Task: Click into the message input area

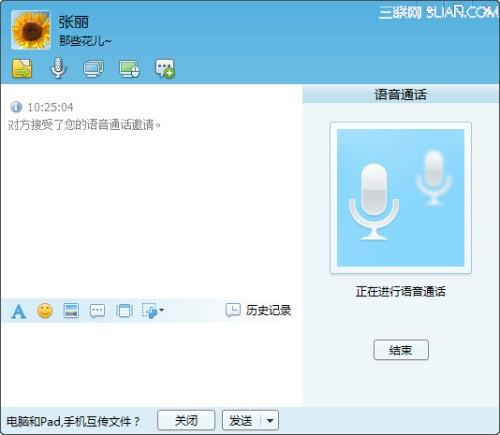Action: pos(151,364)
